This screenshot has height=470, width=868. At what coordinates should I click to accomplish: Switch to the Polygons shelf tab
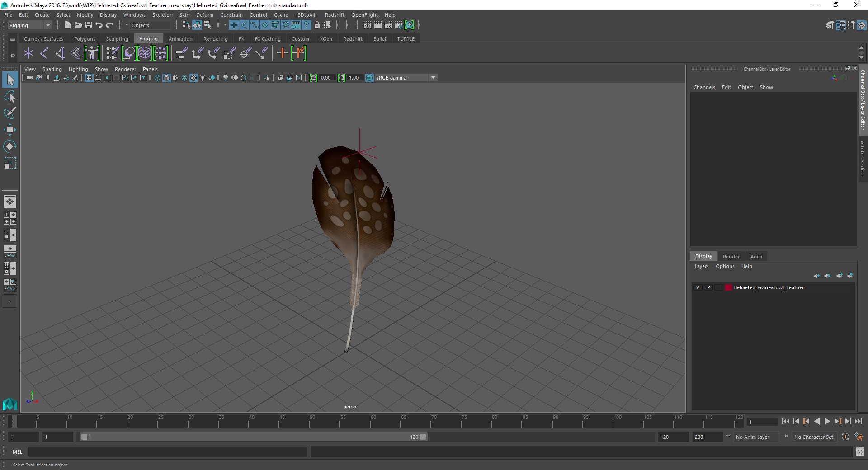click(85, 39)
